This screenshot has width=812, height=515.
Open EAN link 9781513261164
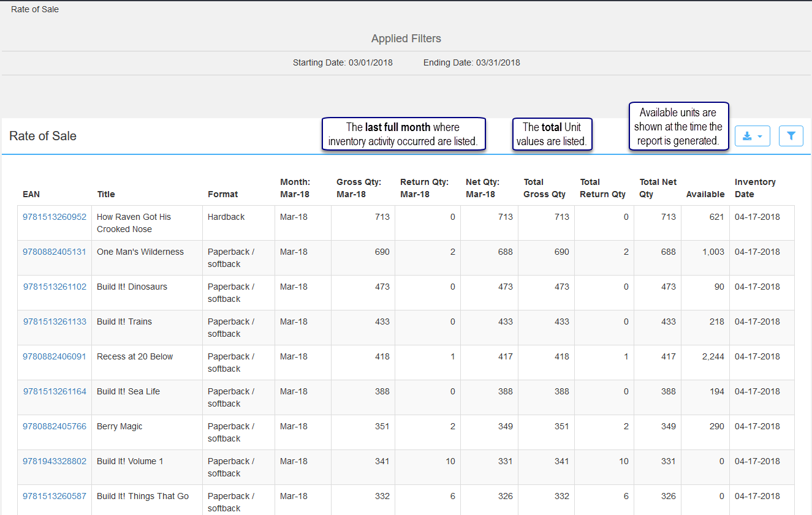(x=55, y=391)
